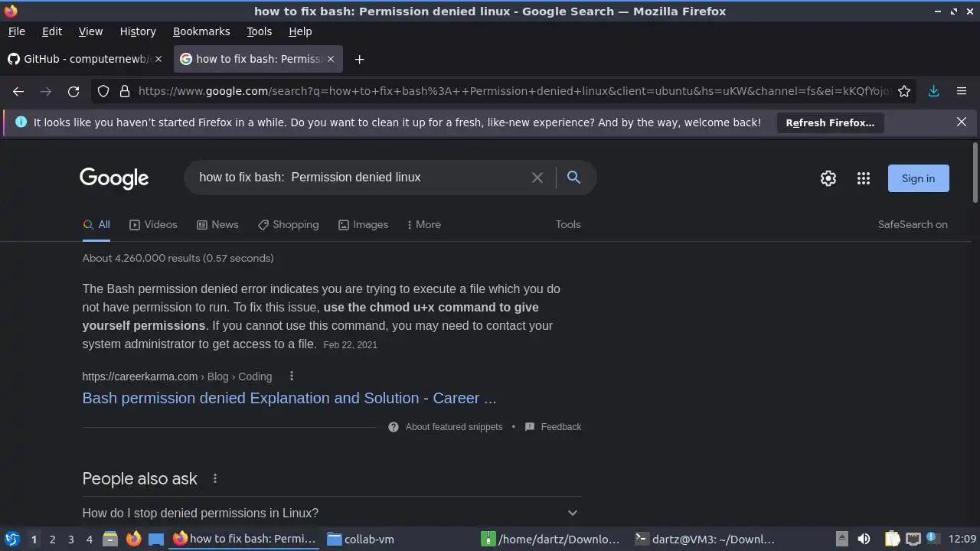
Task: Open the site security padlock icon
Action: click(125, 91)
